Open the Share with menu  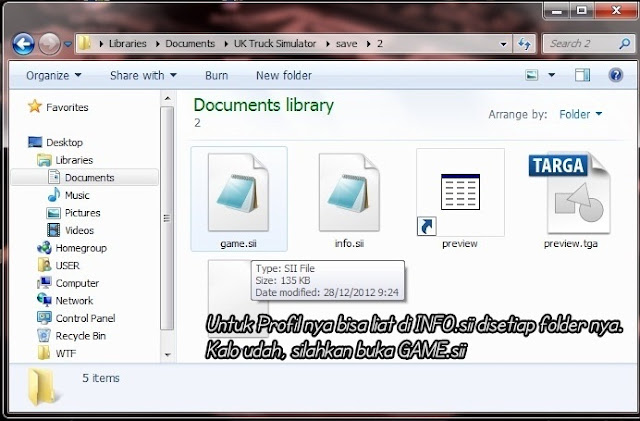click(143, 76)
